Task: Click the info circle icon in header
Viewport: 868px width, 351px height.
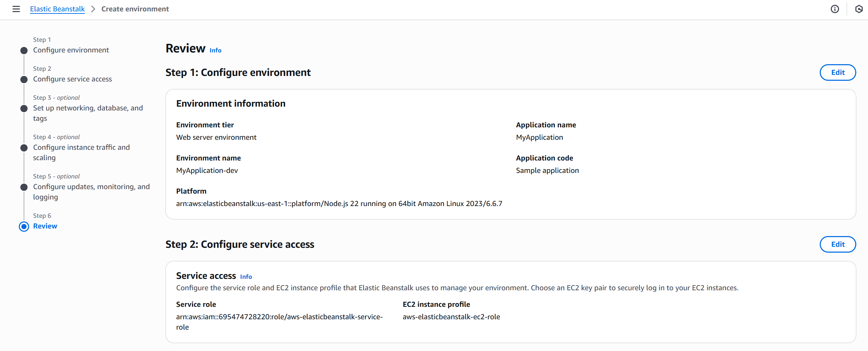Action: click(x=835, y=9)
